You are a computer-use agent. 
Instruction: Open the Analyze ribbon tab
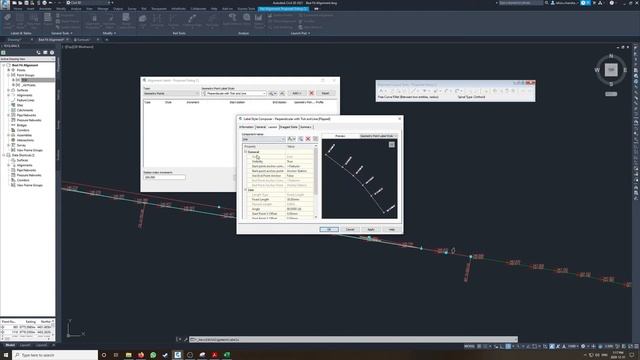pos(76,9)
